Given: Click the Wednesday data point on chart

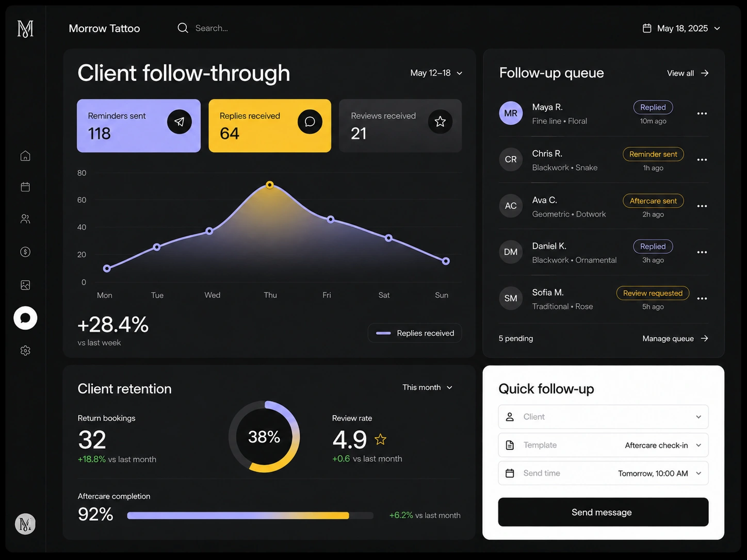Looking at the screenshot, I should [209, 231].
